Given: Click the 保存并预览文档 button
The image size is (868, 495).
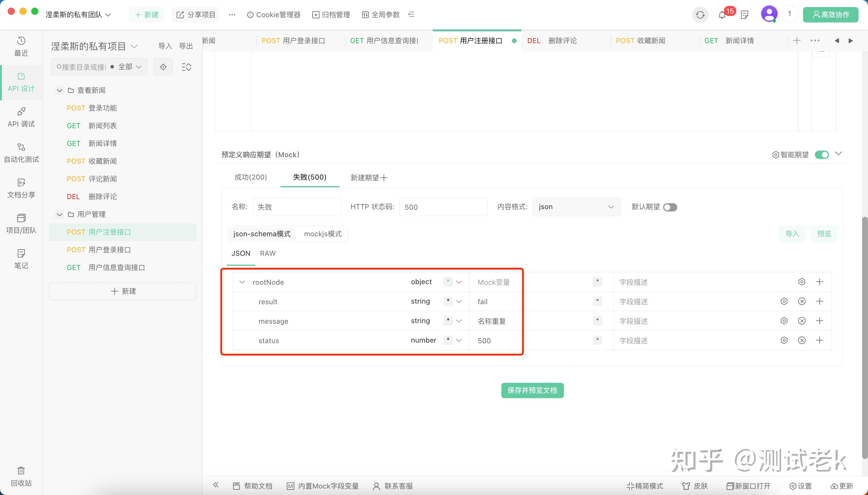Looking at the screenshot, I should point(532,390).
